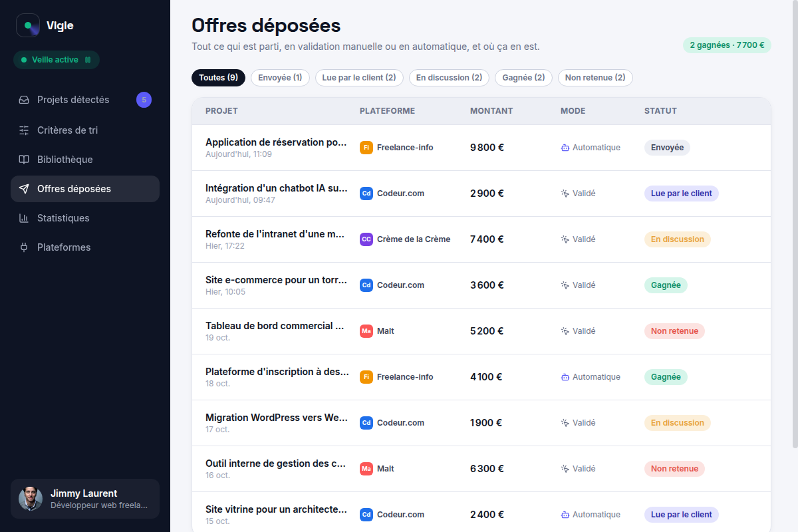Viewport: 798px width, 532px height.
Task: Click the Ma badge in Tableau de bord row
Action: point(366,331)
